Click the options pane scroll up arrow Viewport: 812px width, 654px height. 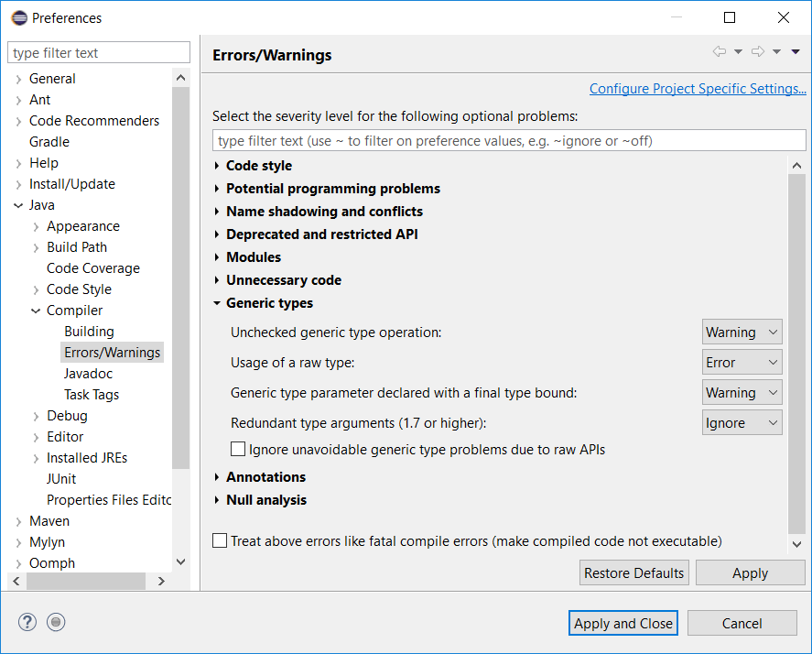click(x=797, y=165)
